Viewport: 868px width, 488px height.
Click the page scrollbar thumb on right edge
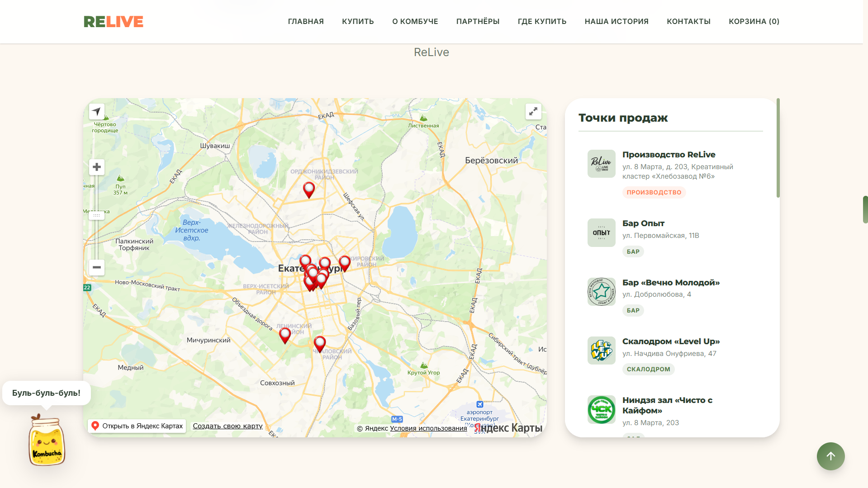click(865, 209)
